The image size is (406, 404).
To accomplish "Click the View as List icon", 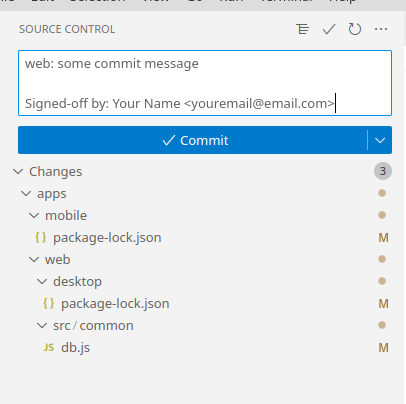I will (302, 29).
